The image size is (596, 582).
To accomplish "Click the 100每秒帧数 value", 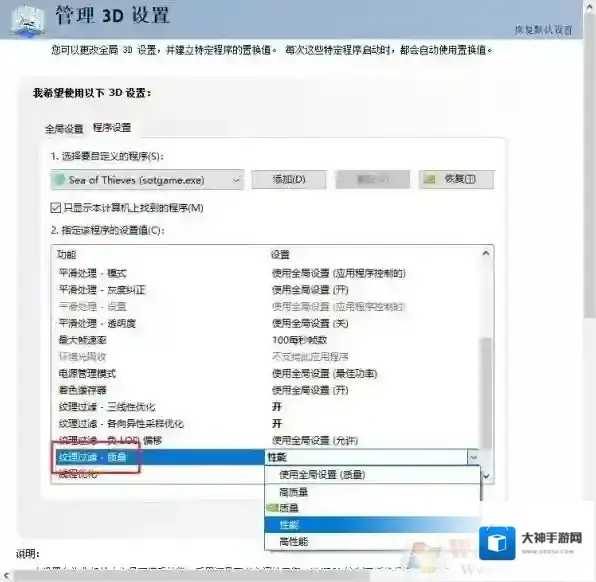I will coord(300,340).
